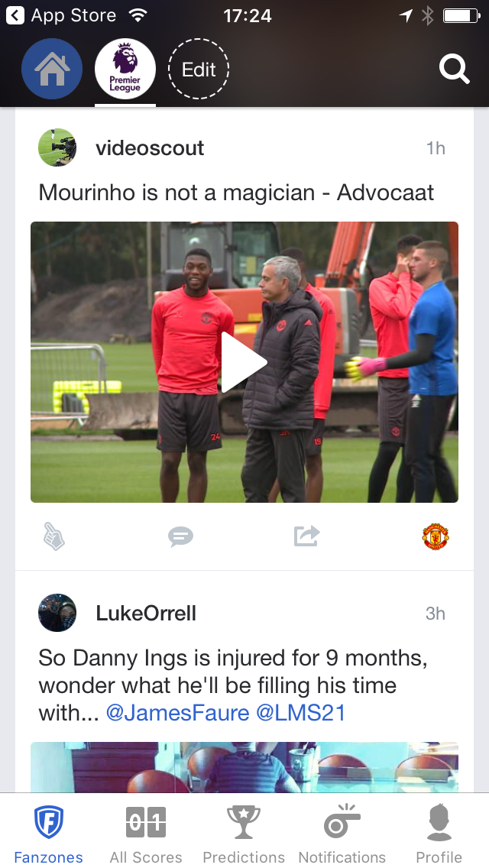This screenshot has height=868, width=489.
Task: Tap the LukeOrrell username
Action: tap(146, 614)
